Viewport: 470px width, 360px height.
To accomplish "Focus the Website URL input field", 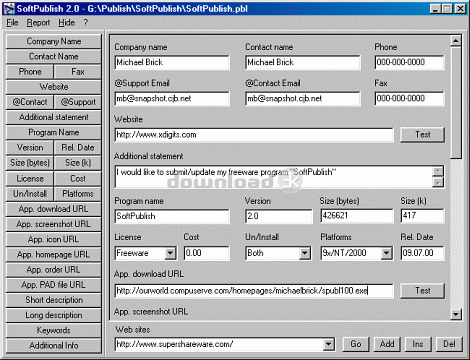I will 254,135.
